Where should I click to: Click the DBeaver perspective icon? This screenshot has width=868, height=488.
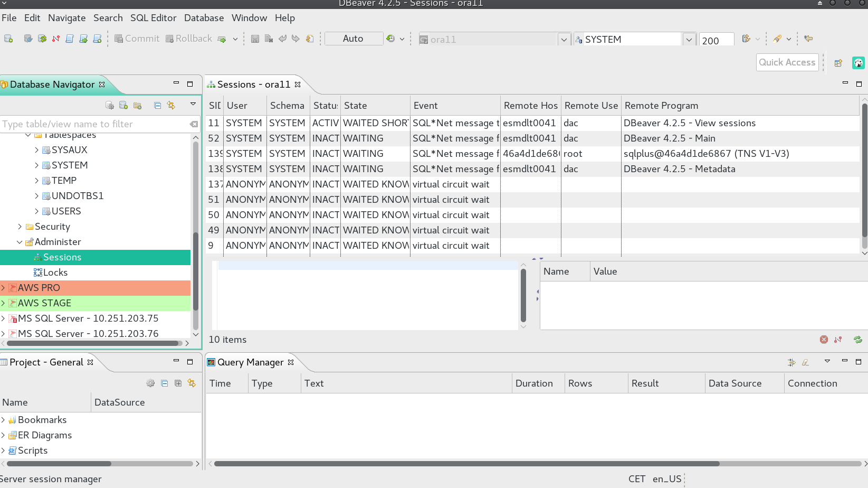click(859, 63)
